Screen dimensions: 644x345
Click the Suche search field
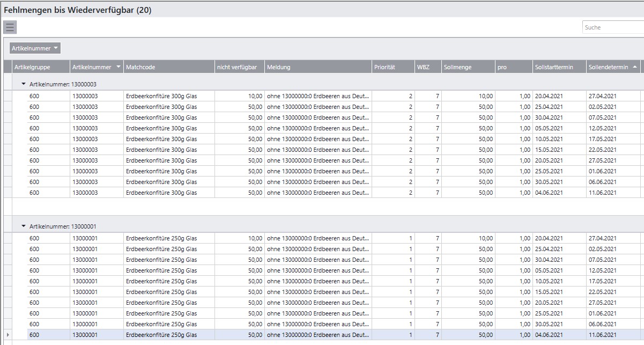612,27
